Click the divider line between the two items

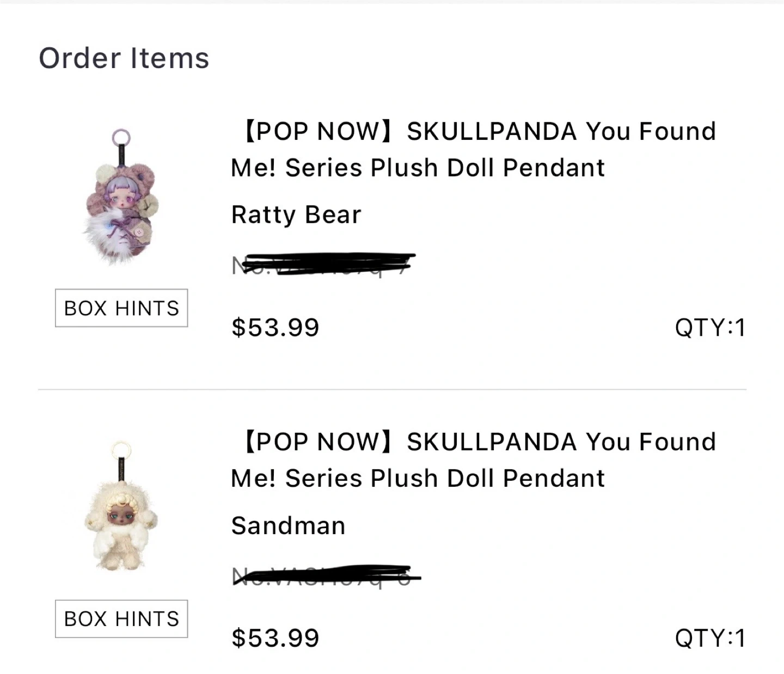(x=392, y=390)
